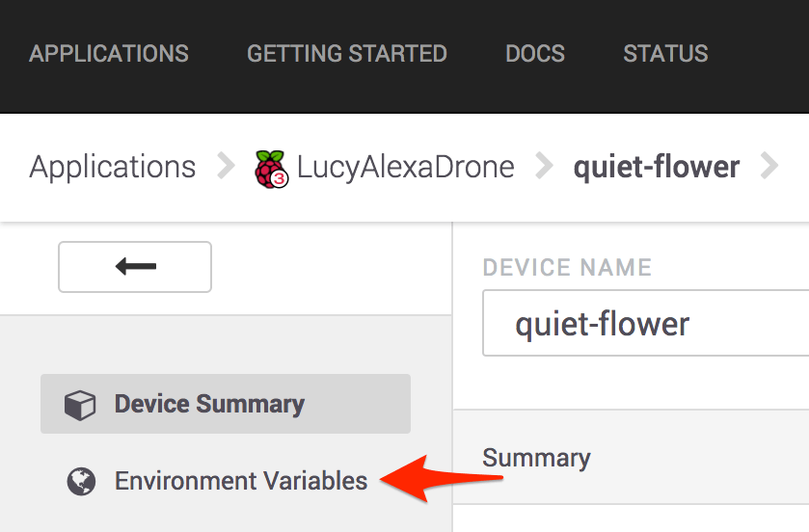Go to GETTING STARTED in top navigation
Viewport: 809px width, 532px height.
point(347,54)
